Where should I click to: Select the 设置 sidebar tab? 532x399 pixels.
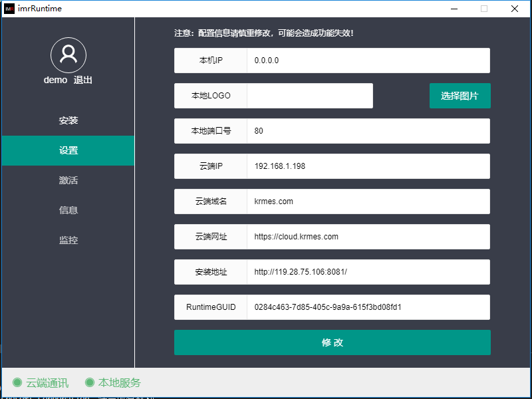click(68, 151)
